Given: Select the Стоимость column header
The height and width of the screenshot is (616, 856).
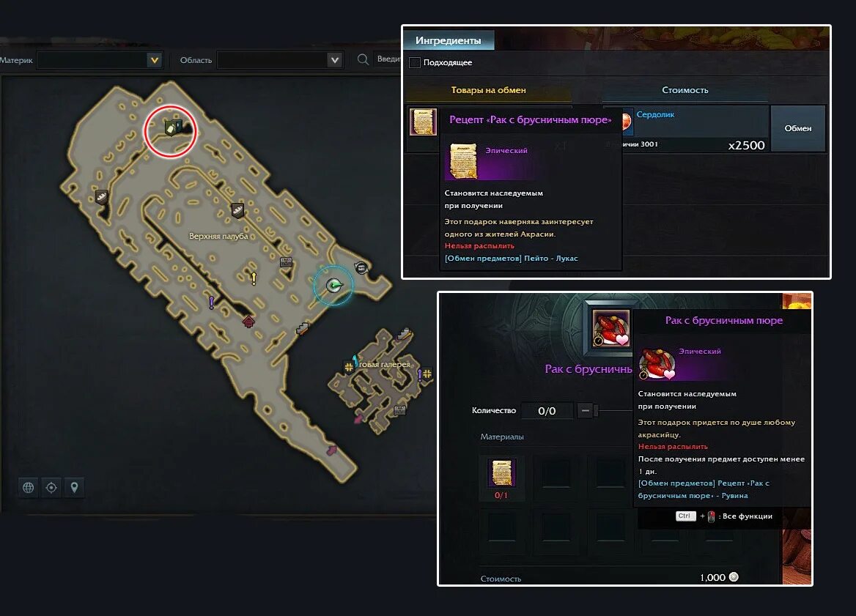Looking at the screenshot, I should (x=685, y=90).
